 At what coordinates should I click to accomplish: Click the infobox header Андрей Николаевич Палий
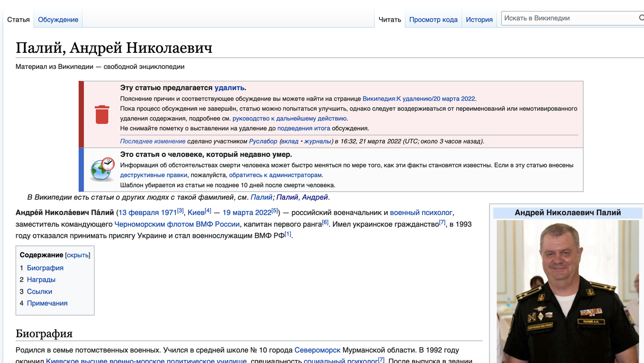coord(568,213)
